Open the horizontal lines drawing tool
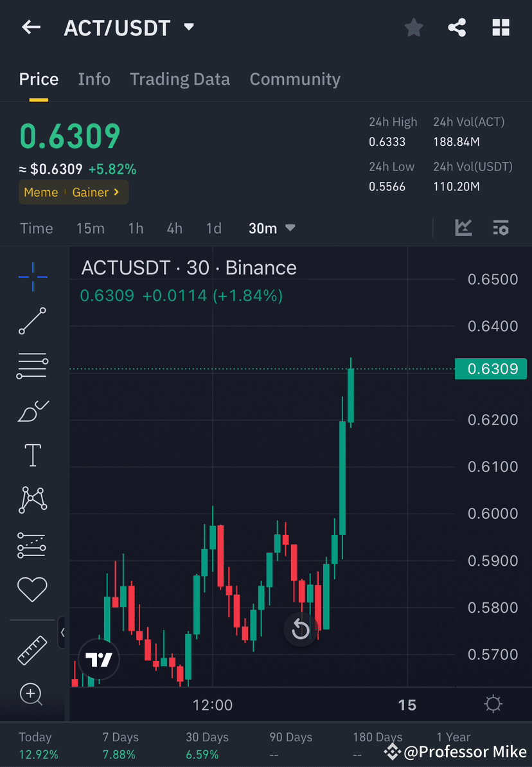The width and height of the screenshot is (532, 767). (32, 366)
